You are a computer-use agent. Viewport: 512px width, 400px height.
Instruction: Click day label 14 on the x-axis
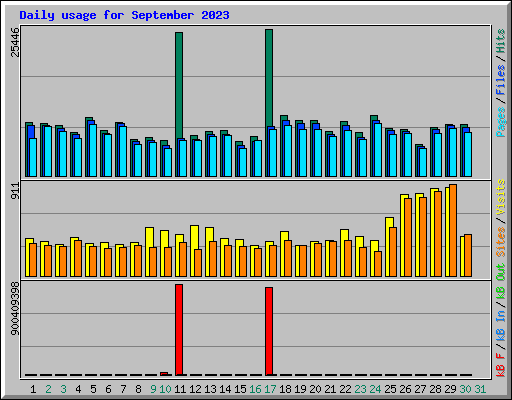225,389
